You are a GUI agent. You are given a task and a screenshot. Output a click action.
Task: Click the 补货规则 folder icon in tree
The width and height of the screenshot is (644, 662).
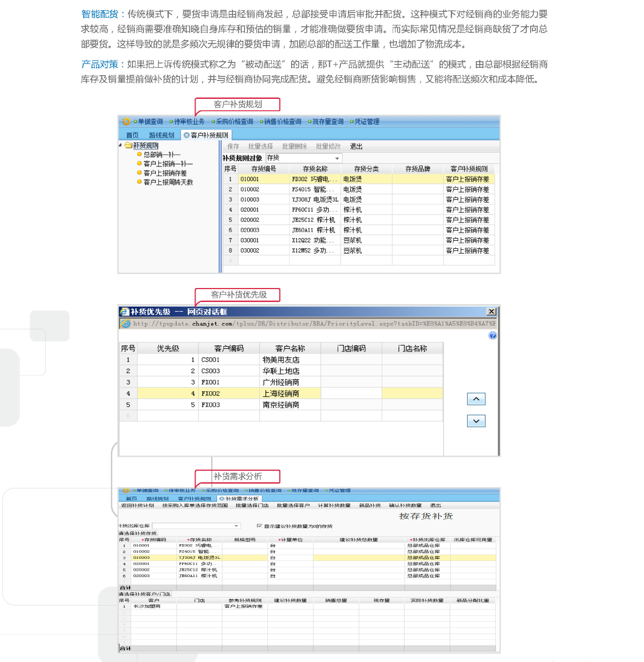(x=128, y=146)
